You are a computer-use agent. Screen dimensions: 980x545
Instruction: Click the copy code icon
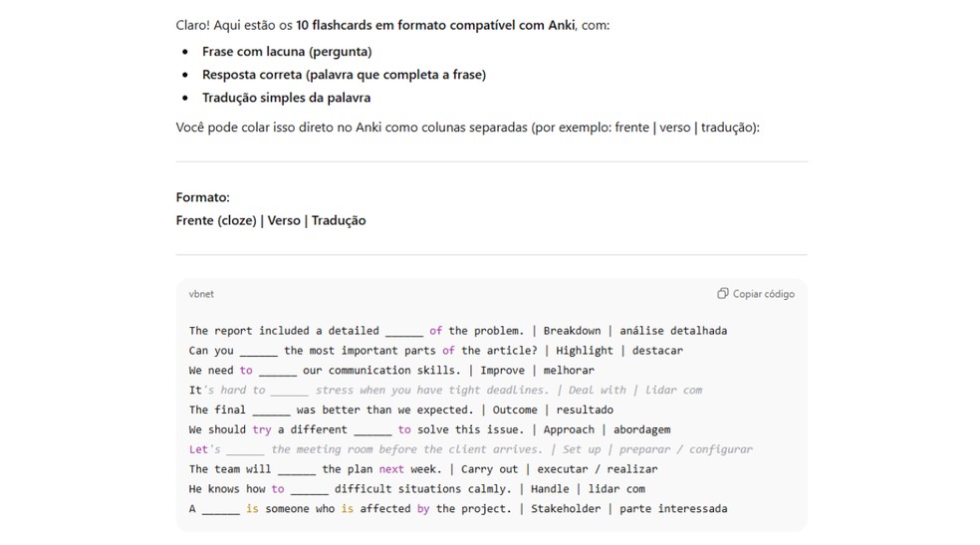[723, 294]
